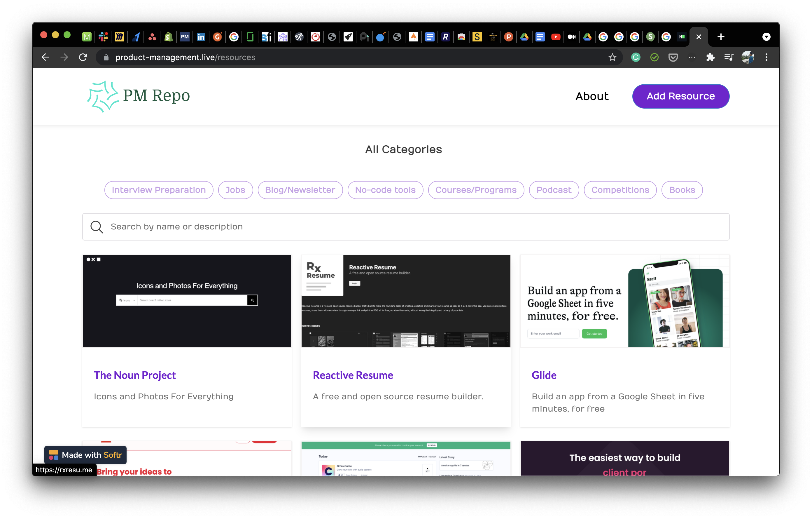The height and width of the screenshot is (519, 812).
Task: Open Chrome's three-dot menu
Action: [766, 58]
